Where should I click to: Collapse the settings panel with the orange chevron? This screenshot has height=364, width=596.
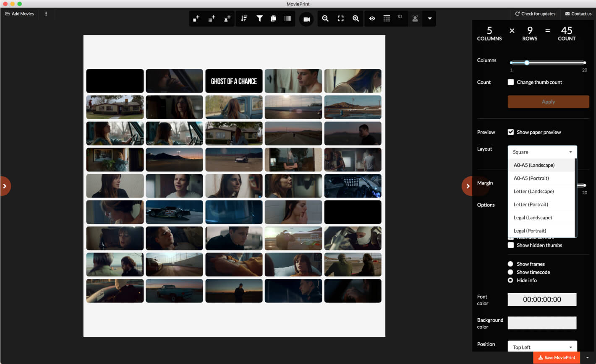[468, 186]
